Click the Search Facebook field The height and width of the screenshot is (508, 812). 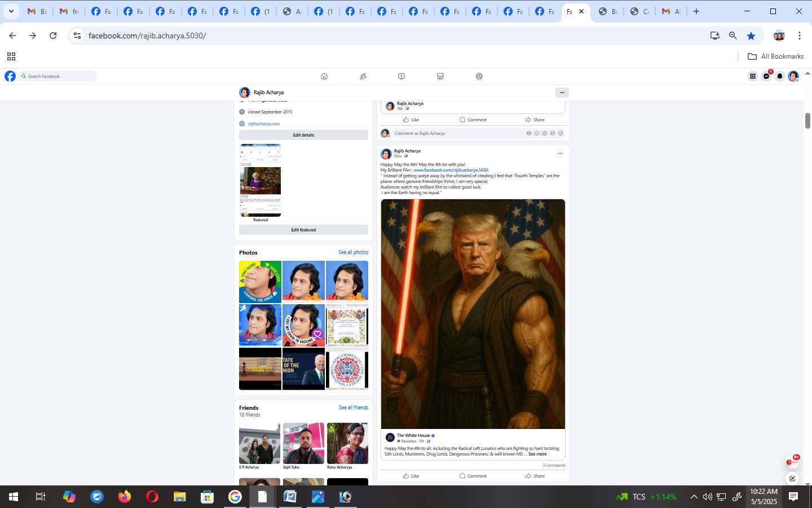[58, 76]
